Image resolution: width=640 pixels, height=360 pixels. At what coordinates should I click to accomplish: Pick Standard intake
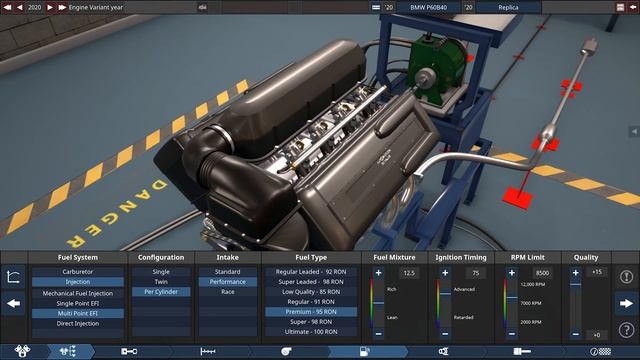coord(227,271)
